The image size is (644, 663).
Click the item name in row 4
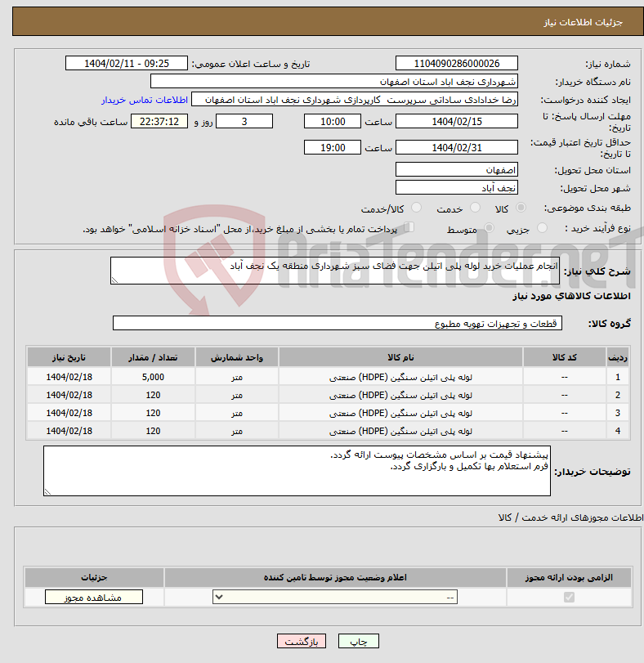pos(400,431)
